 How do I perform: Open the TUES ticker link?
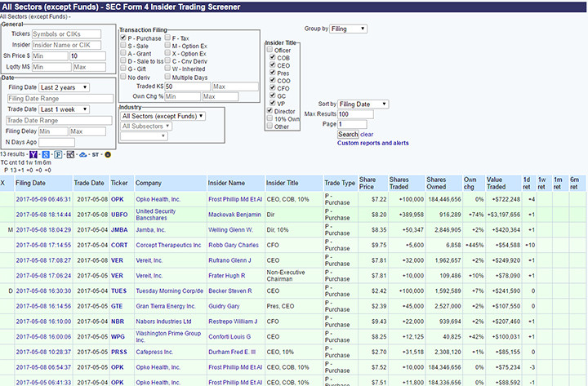pyautogui.click(x=119, y=291)
